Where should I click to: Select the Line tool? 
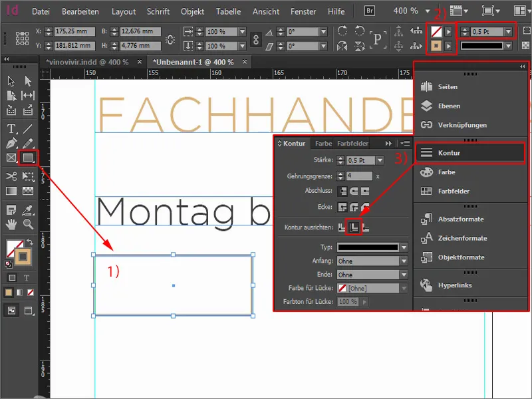click(x=28, y=129)
